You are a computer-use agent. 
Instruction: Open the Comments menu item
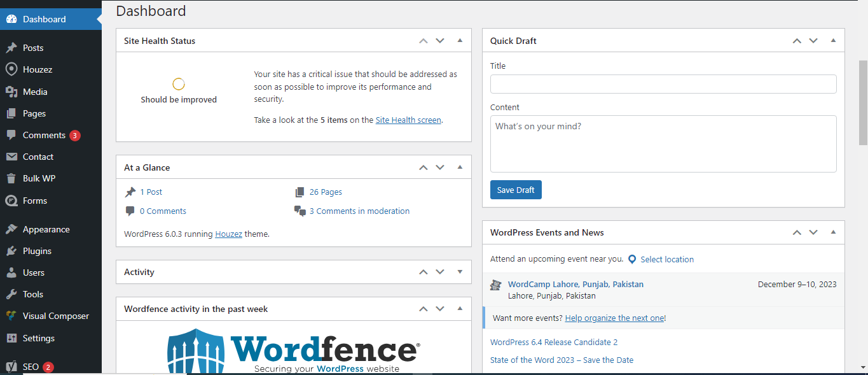[44, 135]
